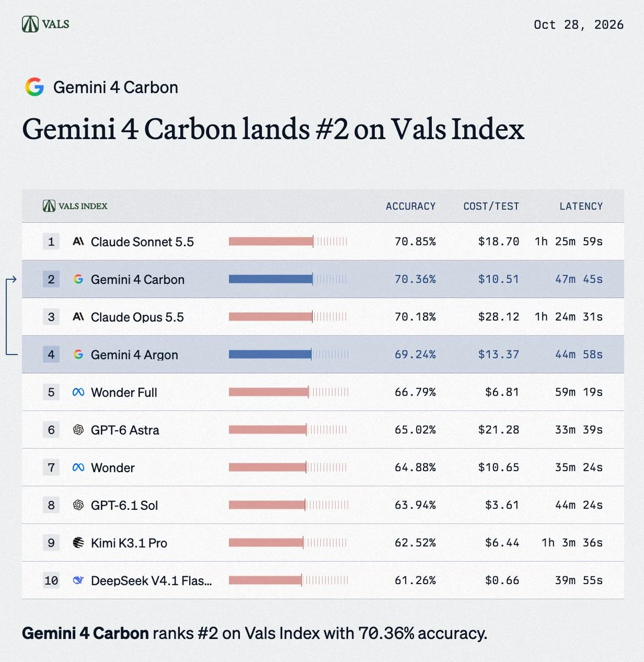Click the Google logo beside Gemini 4 Carbon heading
Image resolution: width=644 pixels, height=662 pixels.
pyautogui.click(x=35, y=87)
